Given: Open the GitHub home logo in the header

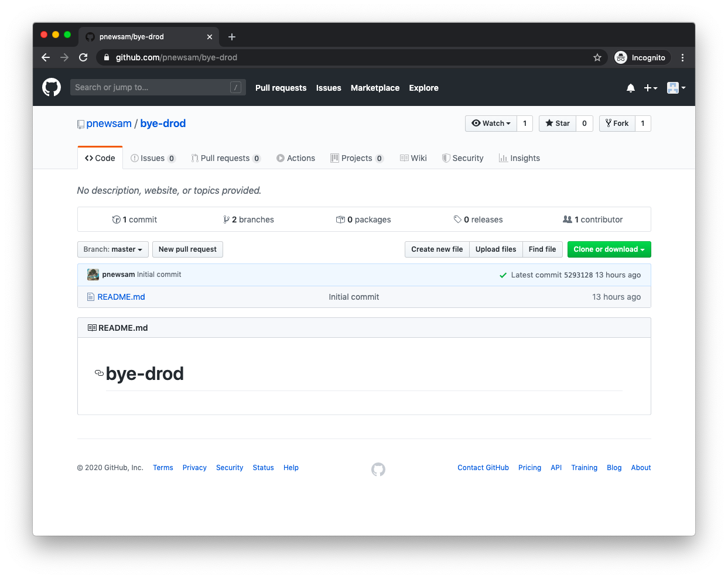Looking at the screenshot, I should 52,87.
